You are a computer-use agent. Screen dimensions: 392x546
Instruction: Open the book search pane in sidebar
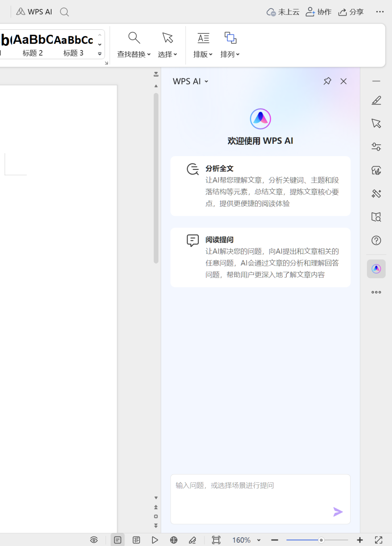[376, 217]
